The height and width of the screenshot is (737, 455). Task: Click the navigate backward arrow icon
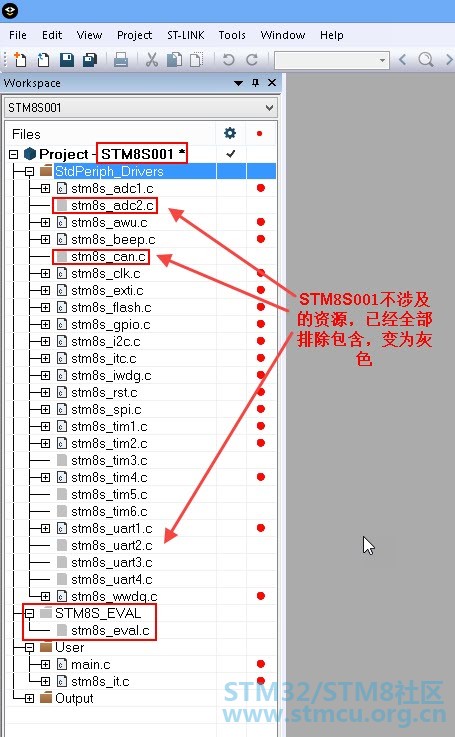pos(402,60)
